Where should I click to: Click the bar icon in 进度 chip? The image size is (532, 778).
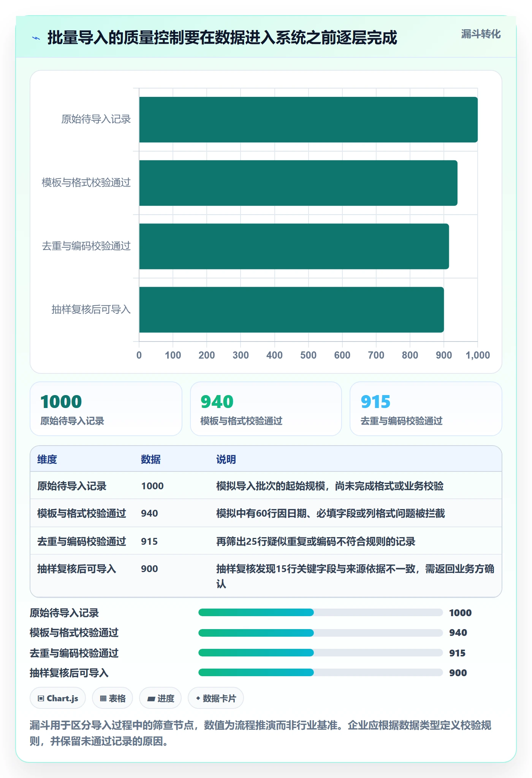click(x=151, y=699)
